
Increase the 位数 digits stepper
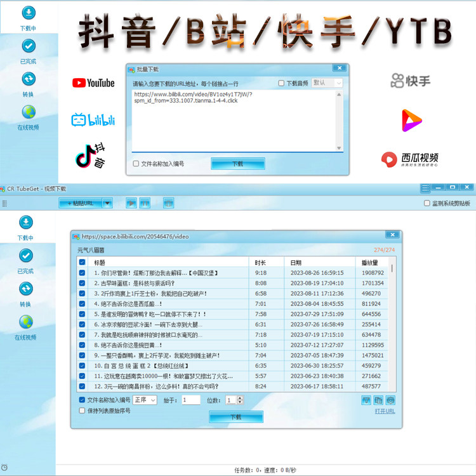(x=240, y=398)
